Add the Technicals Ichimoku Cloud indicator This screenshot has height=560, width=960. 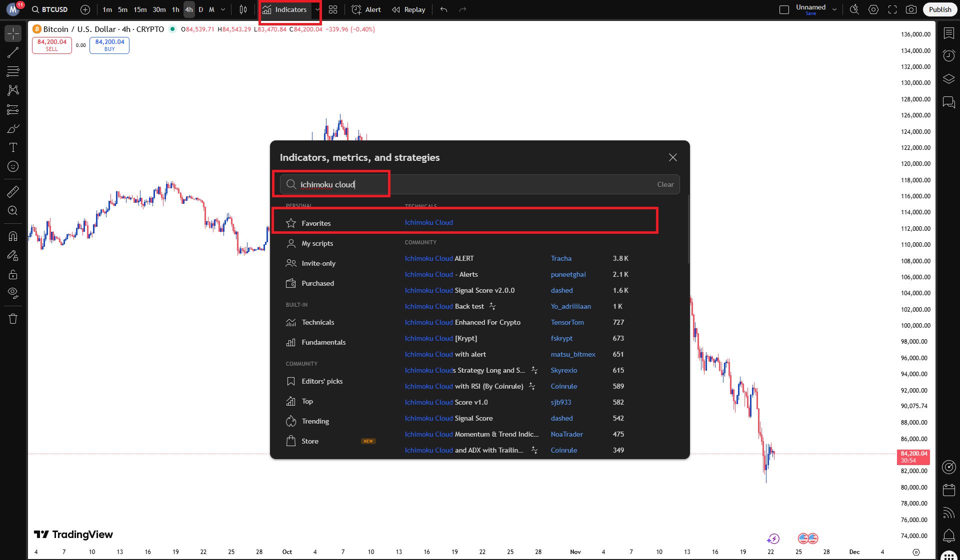click(x=428, y=222)
